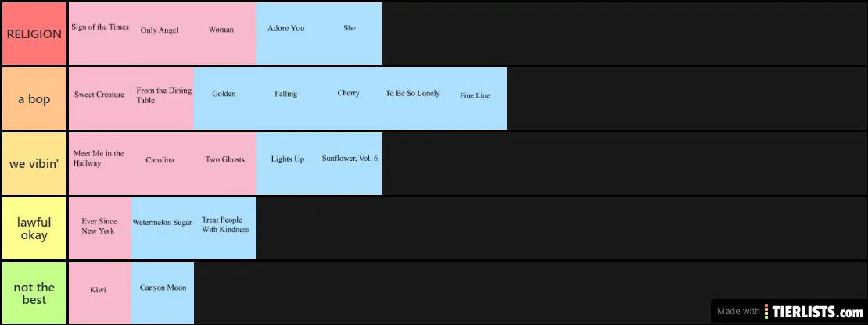Click the Sweet Creature tile
868x325 pixels.
100,98
